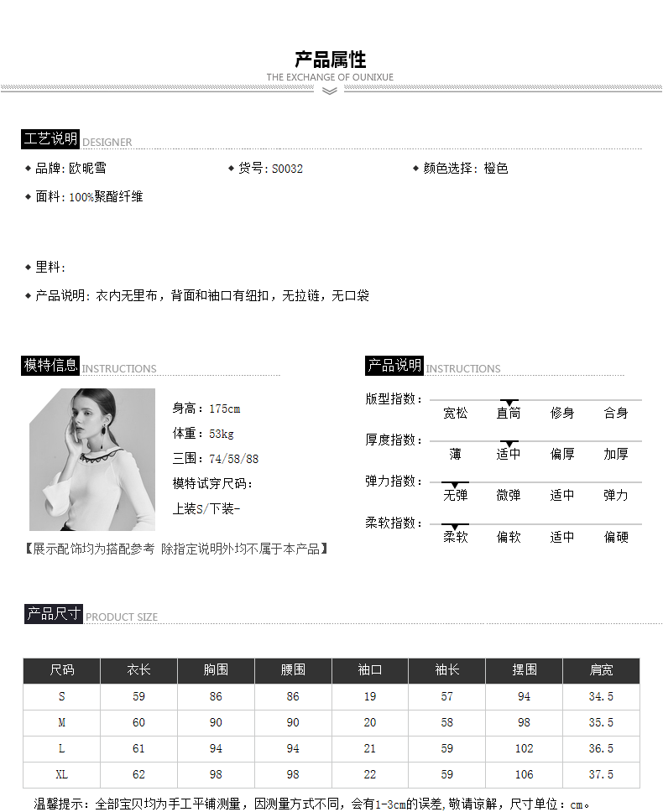Select the 修身 fit option
Viewport: 663px width, 812px height.
pos(562,413)
